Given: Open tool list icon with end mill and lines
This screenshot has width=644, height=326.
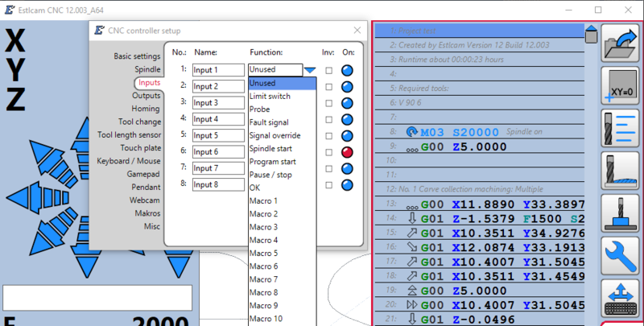Looking at the screenshot, I should coord(621,129).
